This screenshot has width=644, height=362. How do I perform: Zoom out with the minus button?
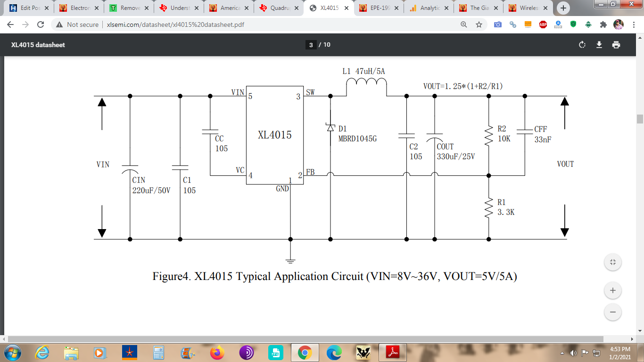pos(613,312)
